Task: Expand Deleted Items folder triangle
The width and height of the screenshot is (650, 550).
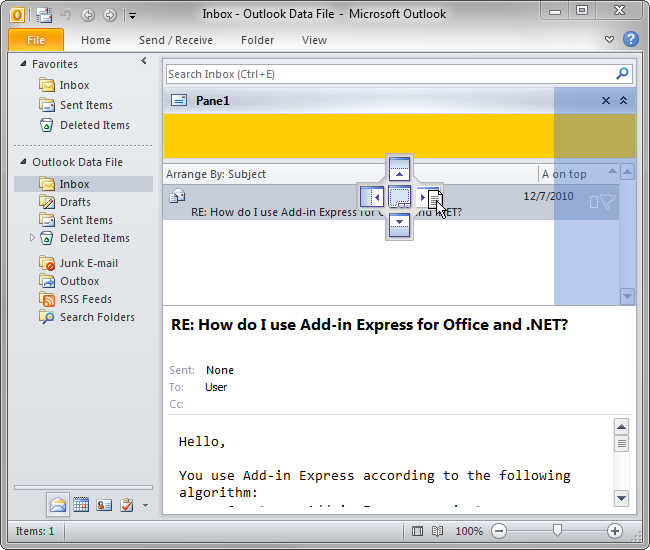Action: pos(32,238)
